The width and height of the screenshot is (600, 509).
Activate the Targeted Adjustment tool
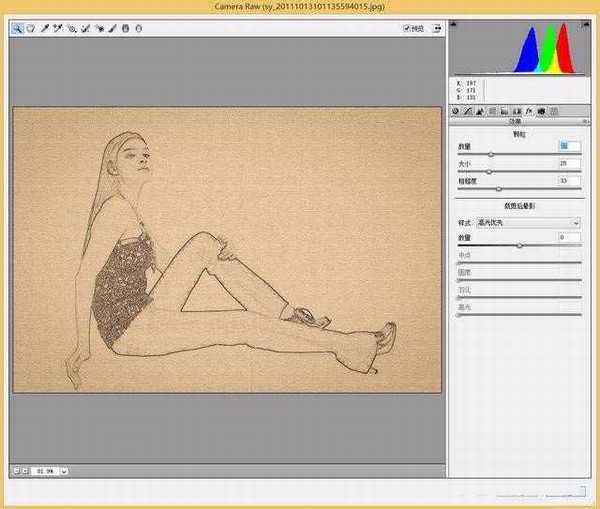72,28
